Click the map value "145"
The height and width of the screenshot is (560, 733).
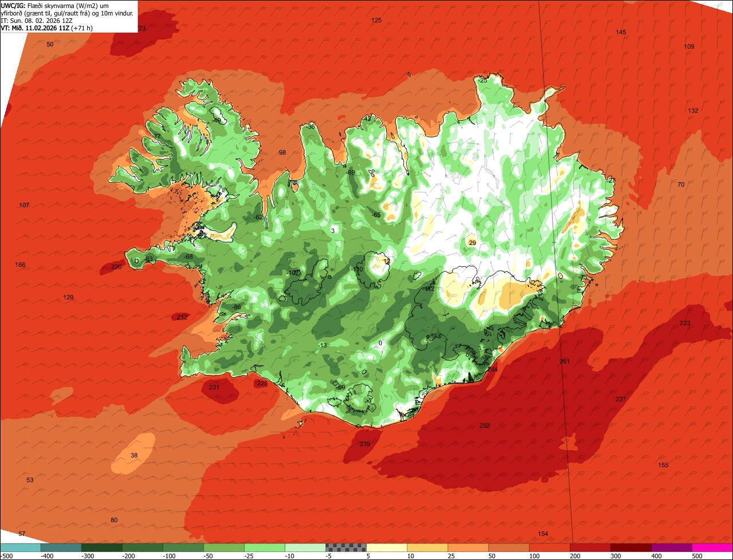coord(621,32)
